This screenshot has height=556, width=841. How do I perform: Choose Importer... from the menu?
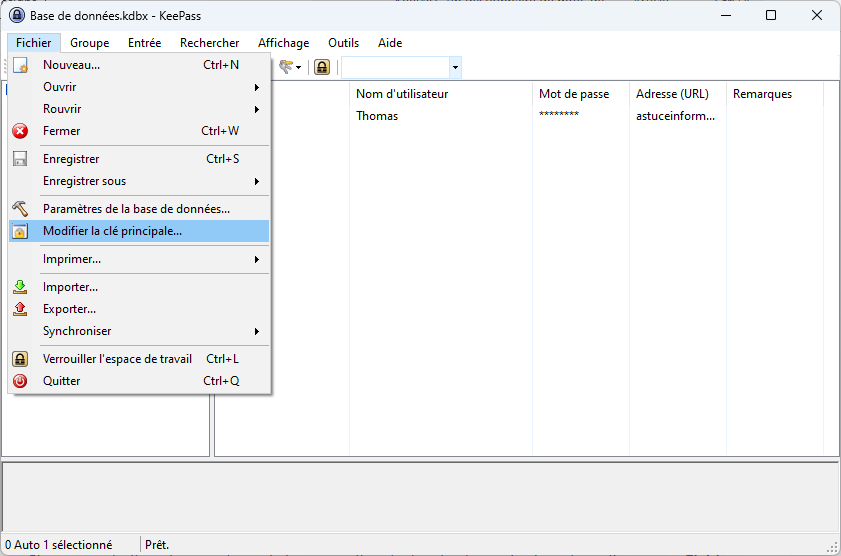coord(139,287)
